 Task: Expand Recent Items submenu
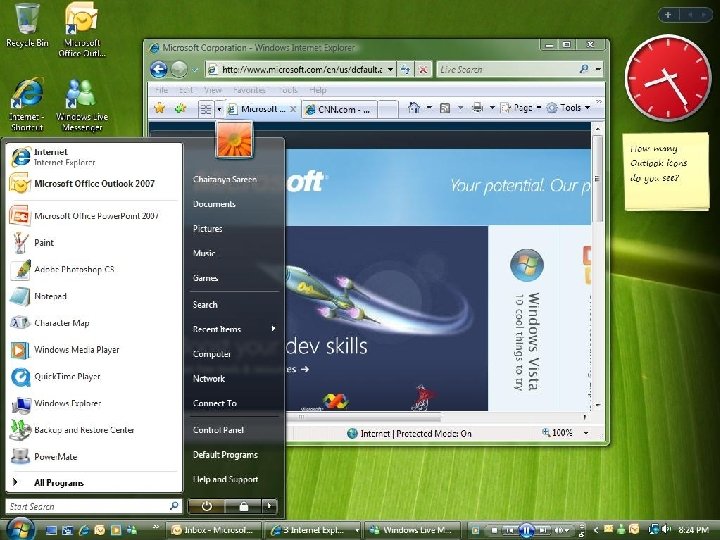click(234, 329)
